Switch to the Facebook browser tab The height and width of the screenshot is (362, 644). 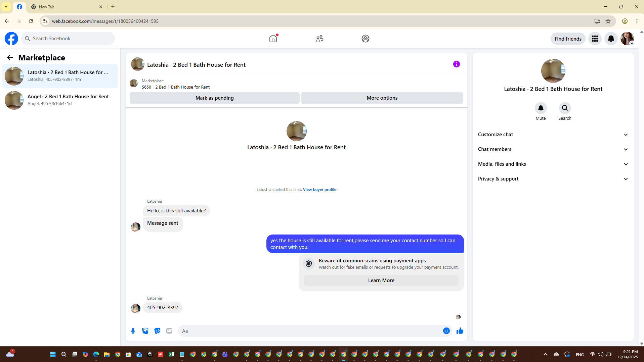[19, 7]
